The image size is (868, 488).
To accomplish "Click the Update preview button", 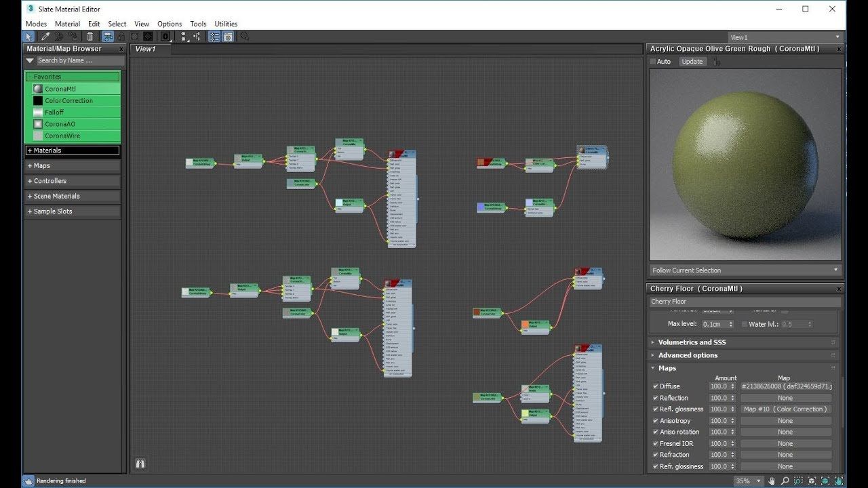I will pyautogui.click(x=692, y=61).
